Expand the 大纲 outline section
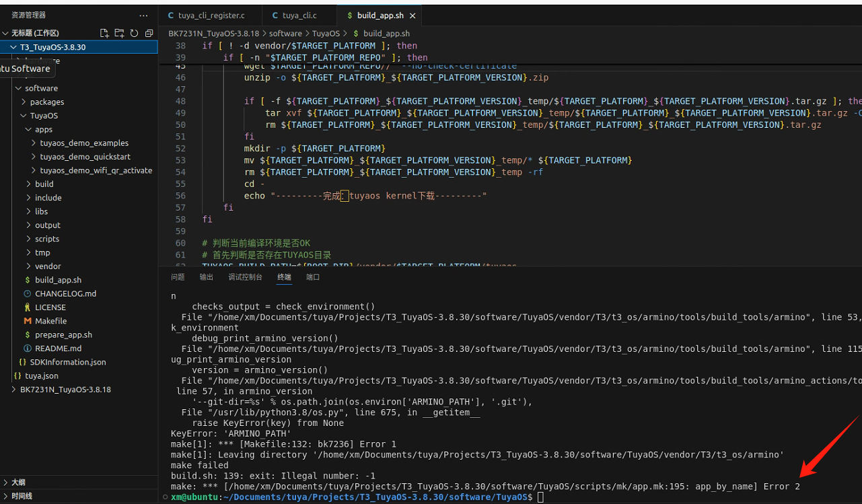This screenshot has width=862, height=504. (79, 482)
